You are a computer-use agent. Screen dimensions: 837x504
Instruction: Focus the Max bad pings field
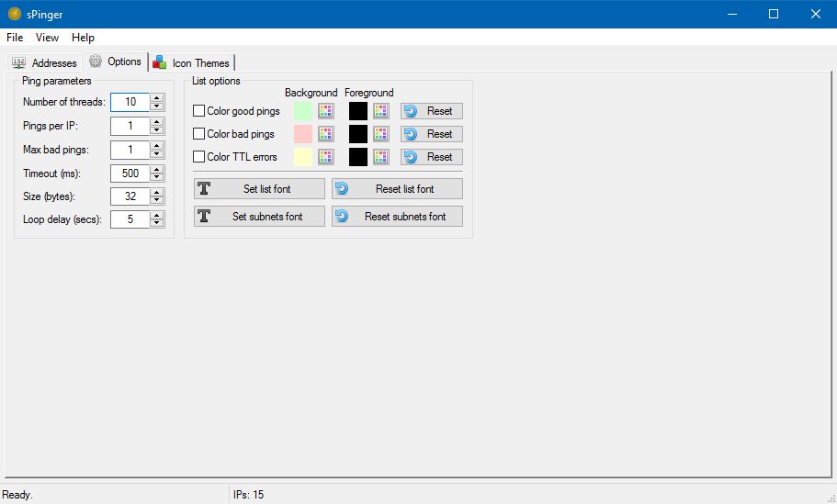[130, 150]
